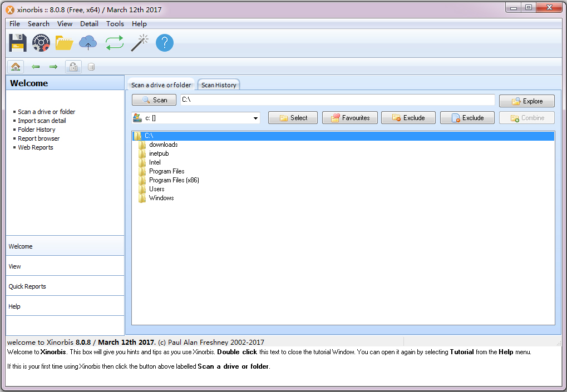Screen dimensions: 567x392
Task: Click the Combine button
Action: [x=527, y=118]
